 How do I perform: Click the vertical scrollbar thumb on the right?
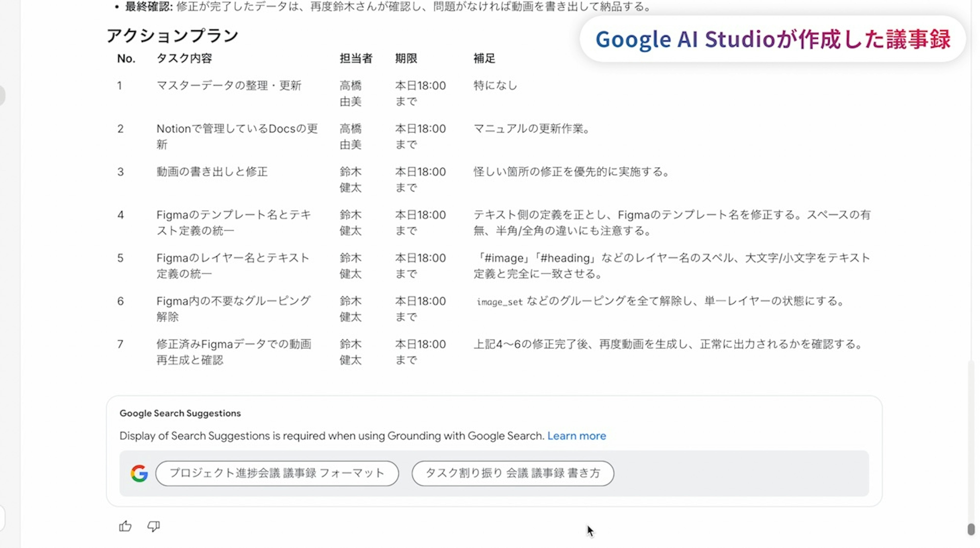(x=971, y=529)
